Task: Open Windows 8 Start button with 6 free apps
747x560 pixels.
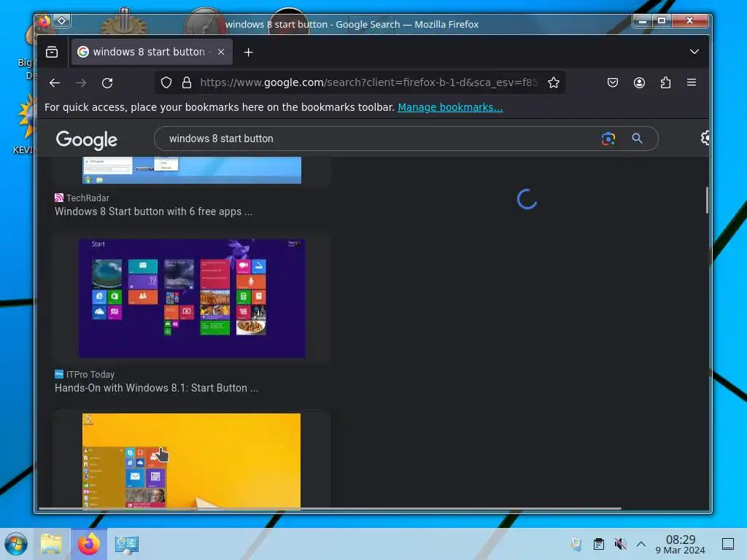Action: pyautogui.click(x=153, y=211)
